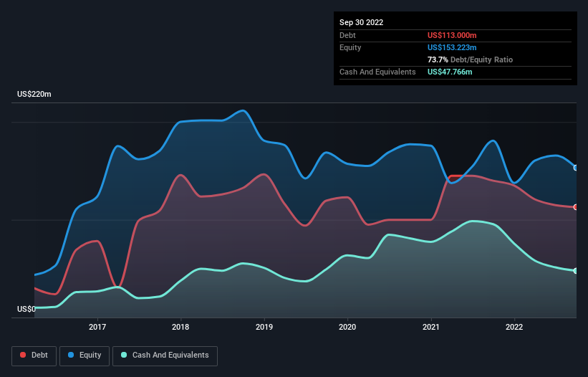The image size is (588, 377).
Task: Click the 2020 x-axis label
Action: [347, 327]
